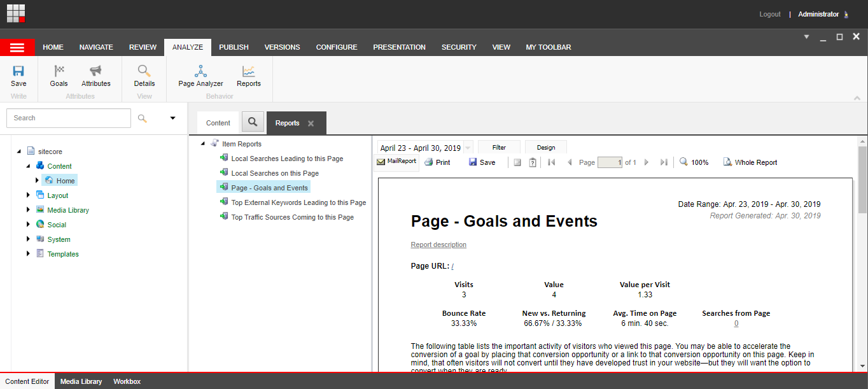Collapse the Item Reports tree node
The width and height of the screenshot is (868, 389).
click(203, 144)
